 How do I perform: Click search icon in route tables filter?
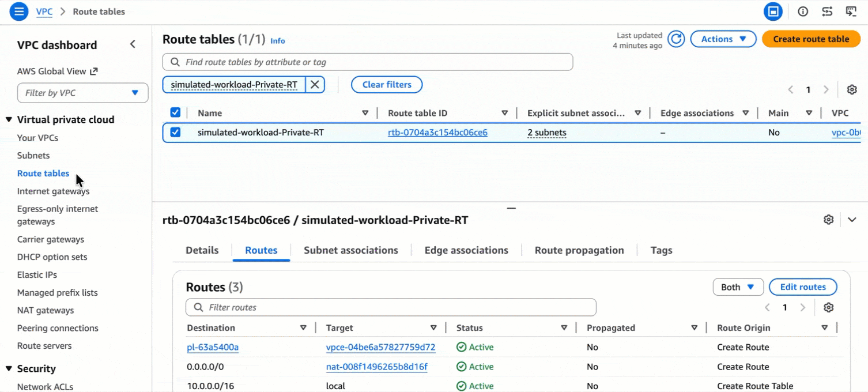[175, 62]
